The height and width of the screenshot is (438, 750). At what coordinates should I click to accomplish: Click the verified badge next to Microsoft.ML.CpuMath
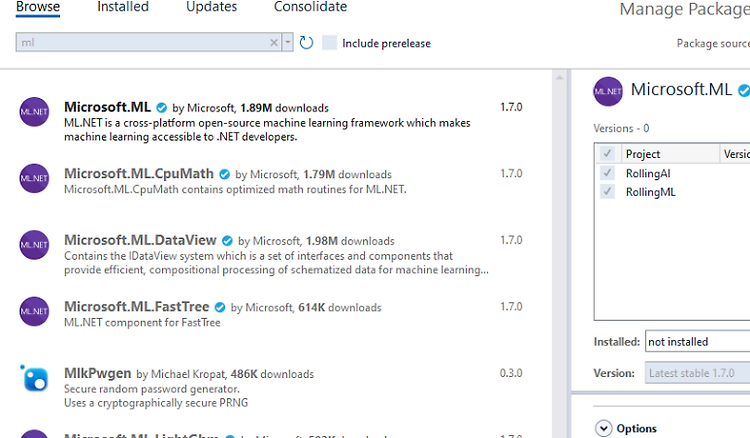[x=224, y=174]
